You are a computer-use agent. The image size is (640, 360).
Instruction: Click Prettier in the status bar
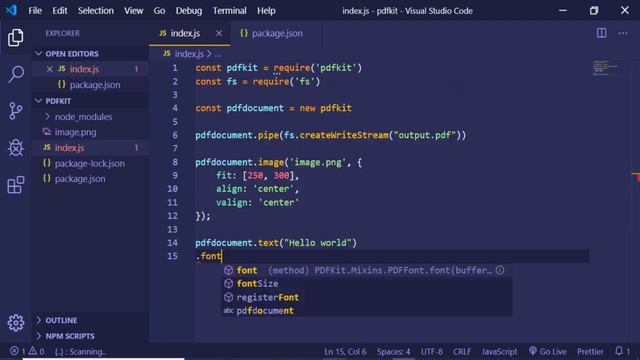tap(590, 351)
